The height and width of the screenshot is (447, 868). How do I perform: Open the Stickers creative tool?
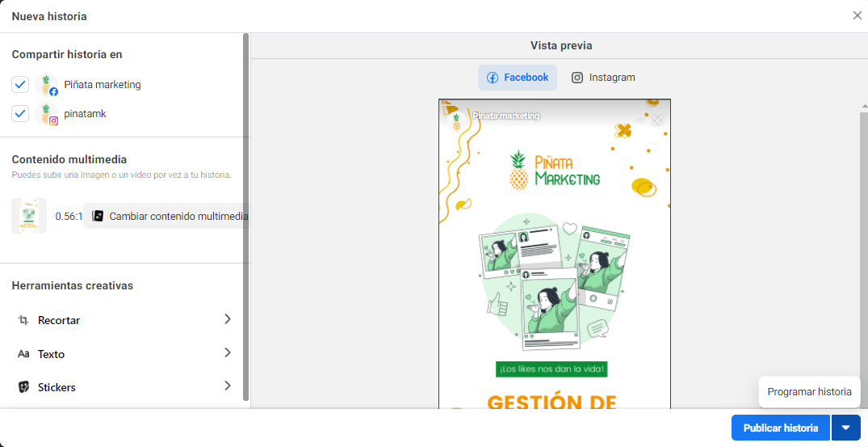click(x=124, y=386)
